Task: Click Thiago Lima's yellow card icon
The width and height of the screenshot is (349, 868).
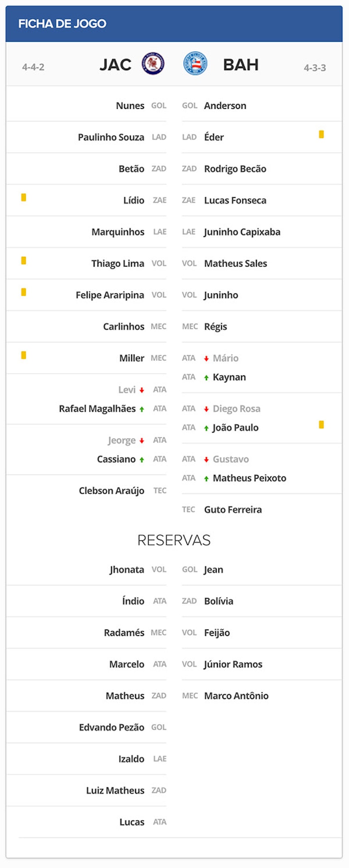Action: click(x=24, y=260)
